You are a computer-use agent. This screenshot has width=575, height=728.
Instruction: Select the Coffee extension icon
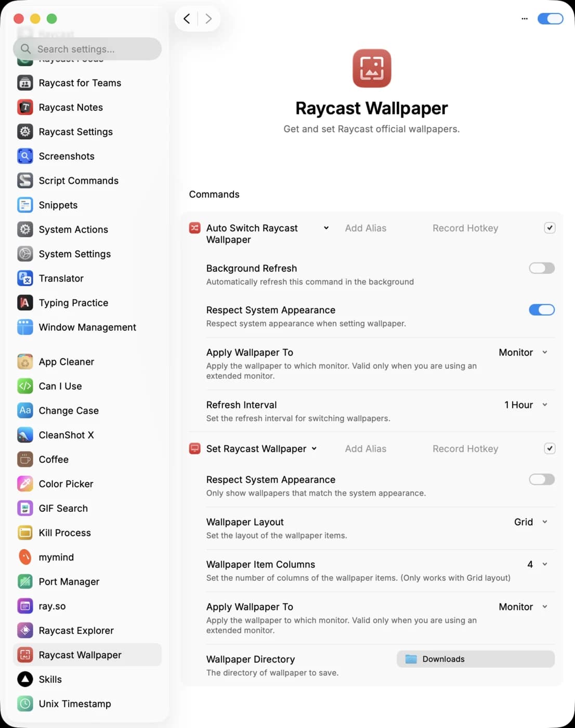pos(25,459)
